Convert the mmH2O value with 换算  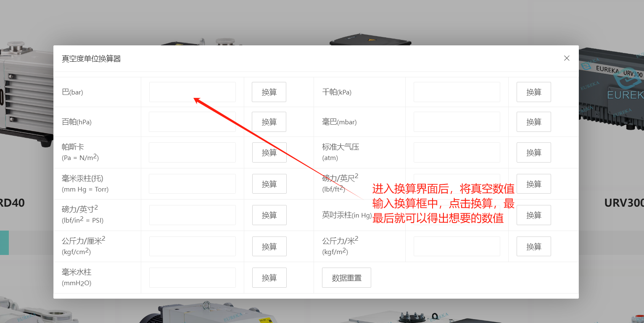coord(269,278)
